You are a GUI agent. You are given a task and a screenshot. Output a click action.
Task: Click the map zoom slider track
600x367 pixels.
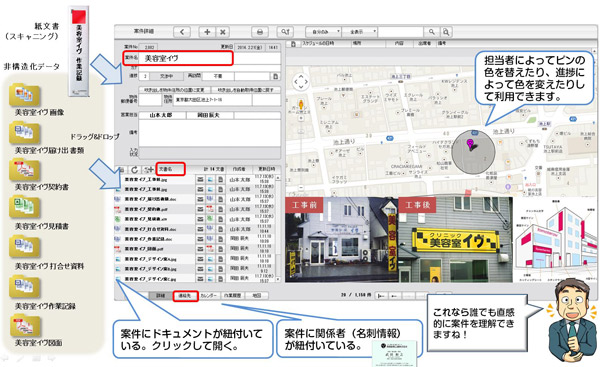click(301, 153)
